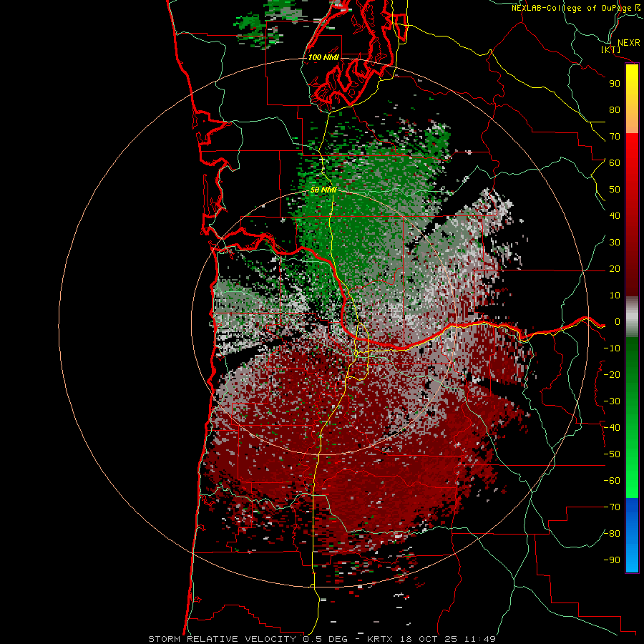Click "STORM RELATIVE VELOCITY" in bottom caption
The image size is (644, 644).
pos(222,639)
